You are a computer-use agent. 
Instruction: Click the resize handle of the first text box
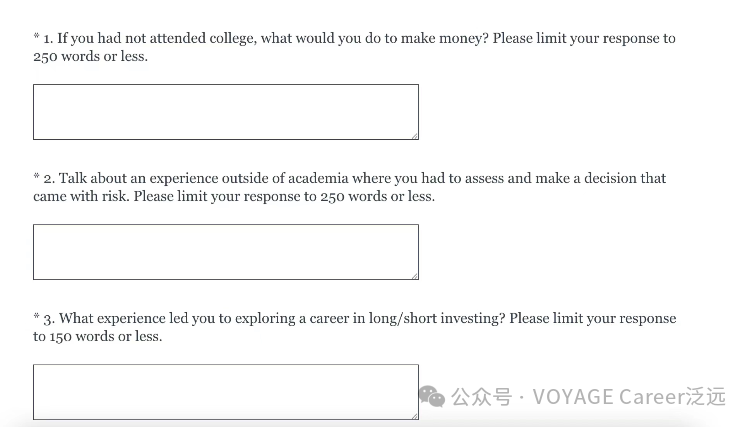(413, 134)
